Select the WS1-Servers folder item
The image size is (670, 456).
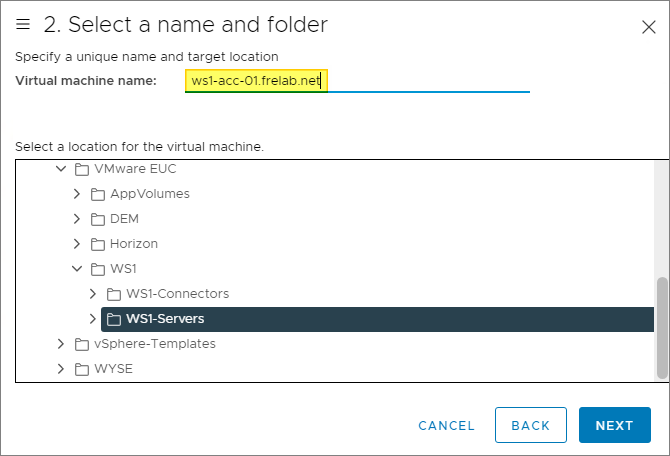point(165,319)
